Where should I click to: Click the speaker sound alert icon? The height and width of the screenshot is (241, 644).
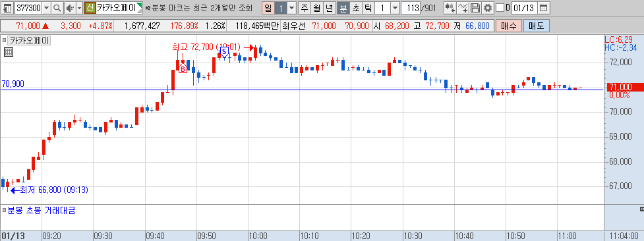[x=70, y=8]
